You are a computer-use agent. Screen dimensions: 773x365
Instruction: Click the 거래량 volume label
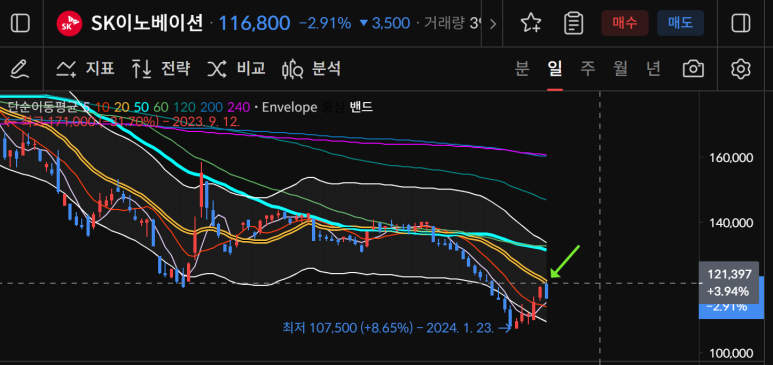tap(444, 23)
